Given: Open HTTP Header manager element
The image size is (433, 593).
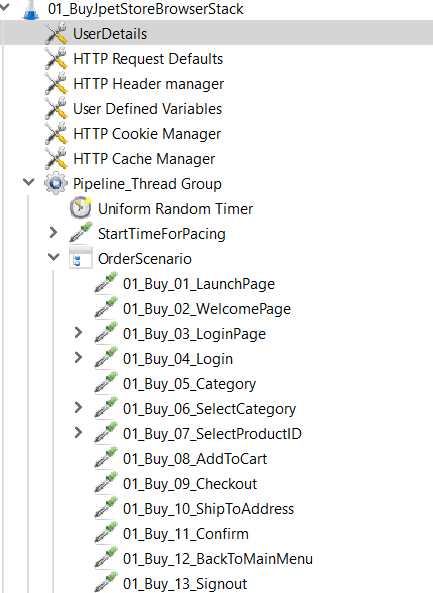Looking at the screenshot, I should pyautogui.click(x=149, y=84).
